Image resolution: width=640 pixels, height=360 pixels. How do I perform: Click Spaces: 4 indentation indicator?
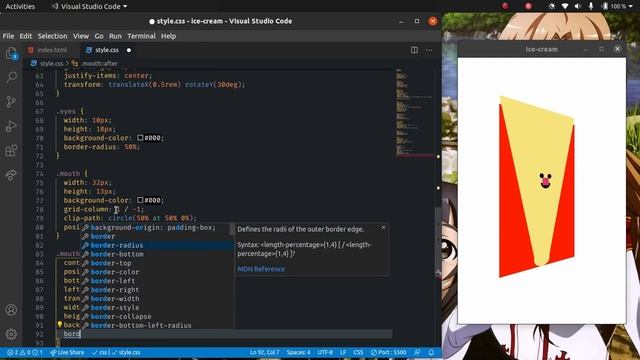298,352
